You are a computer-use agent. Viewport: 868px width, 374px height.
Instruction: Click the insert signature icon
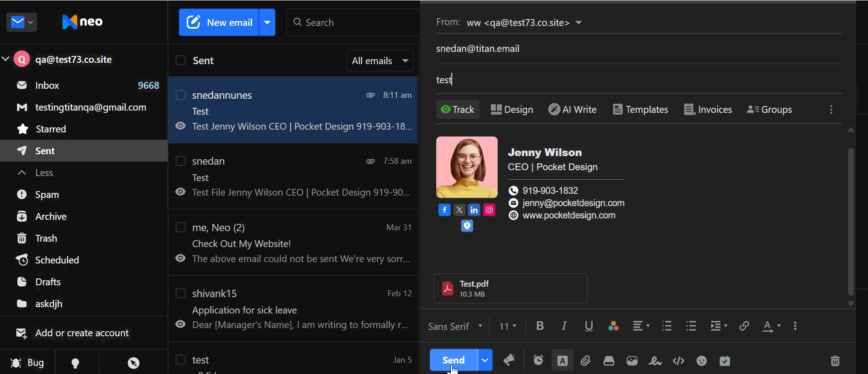(x=655, y=361)
